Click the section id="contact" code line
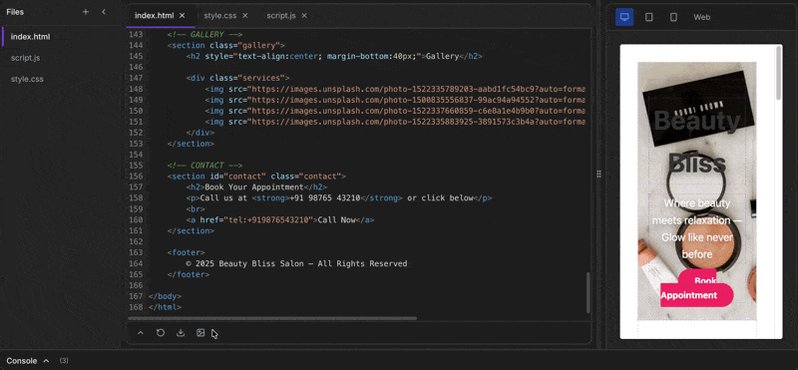This screenshot has height=370, width=798. [256, 176]
